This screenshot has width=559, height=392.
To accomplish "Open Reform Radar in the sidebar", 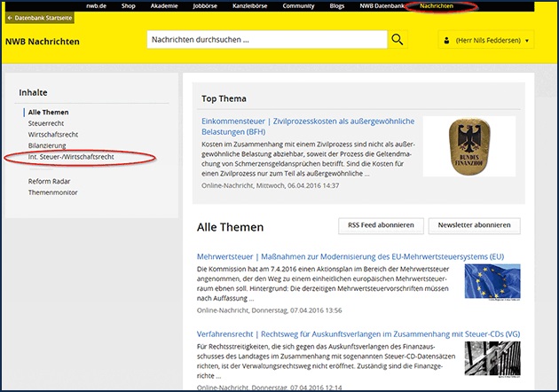I will (x=50, y=180).
